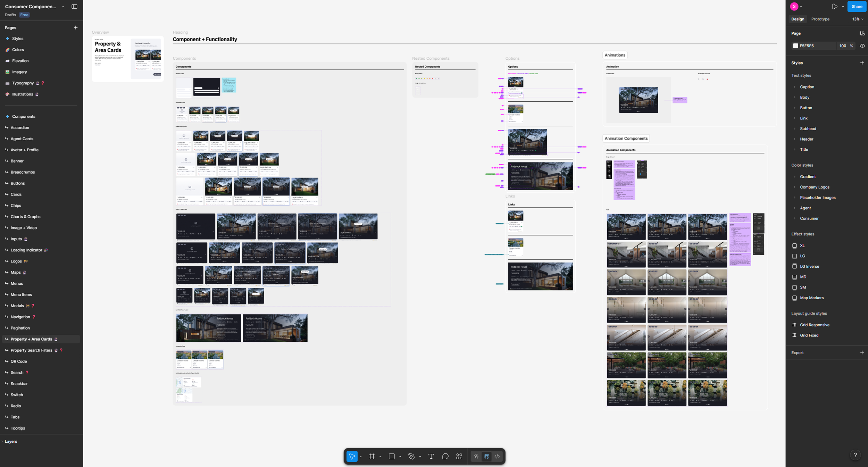Expand the Caption text style group

coord(794,87)
